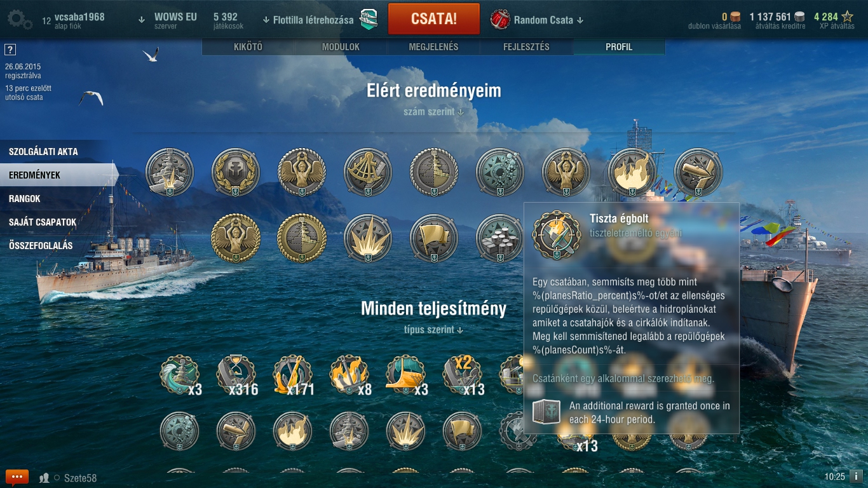868x488 pixels.
Task: Select the x2 x13 achievement badge
Action: [463, 374]
